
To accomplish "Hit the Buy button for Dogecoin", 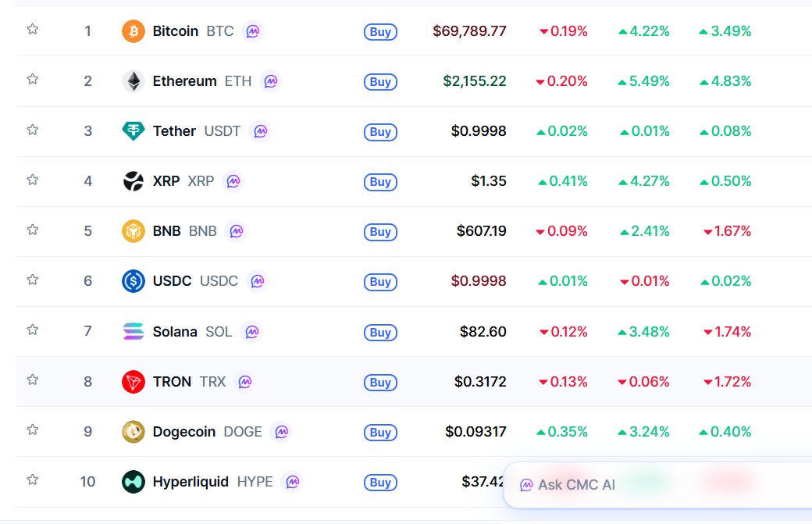I will [380, 433].
